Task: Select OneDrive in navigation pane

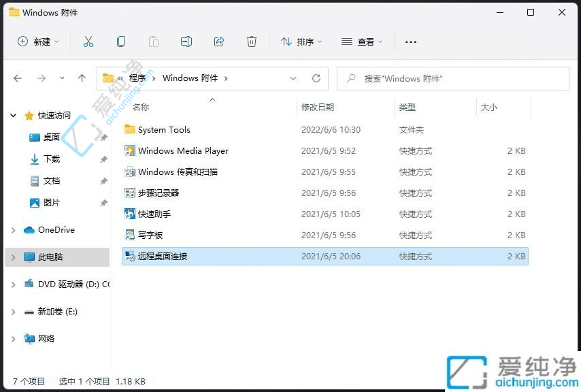Action: click(56, 230)
